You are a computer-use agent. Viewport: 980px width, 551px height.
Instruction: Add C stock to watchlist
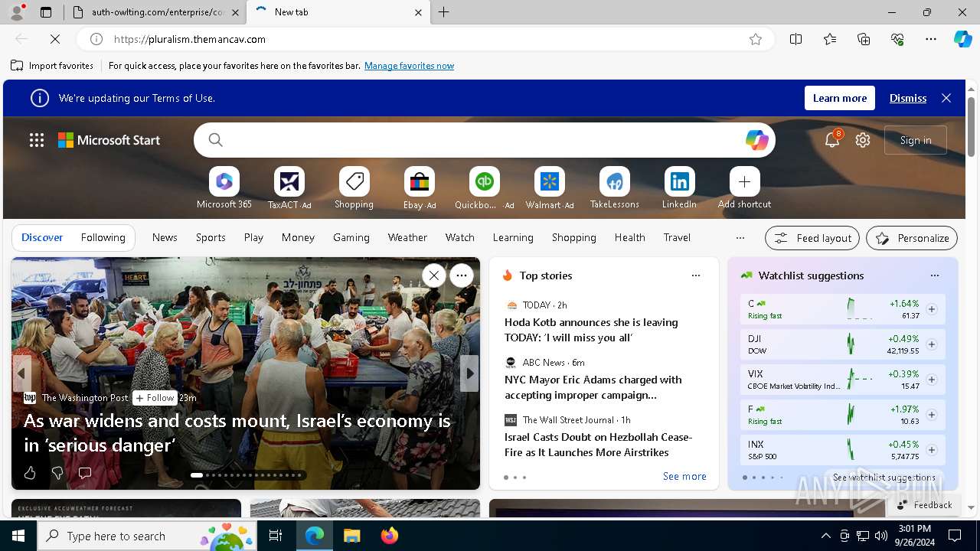point(932,309)
